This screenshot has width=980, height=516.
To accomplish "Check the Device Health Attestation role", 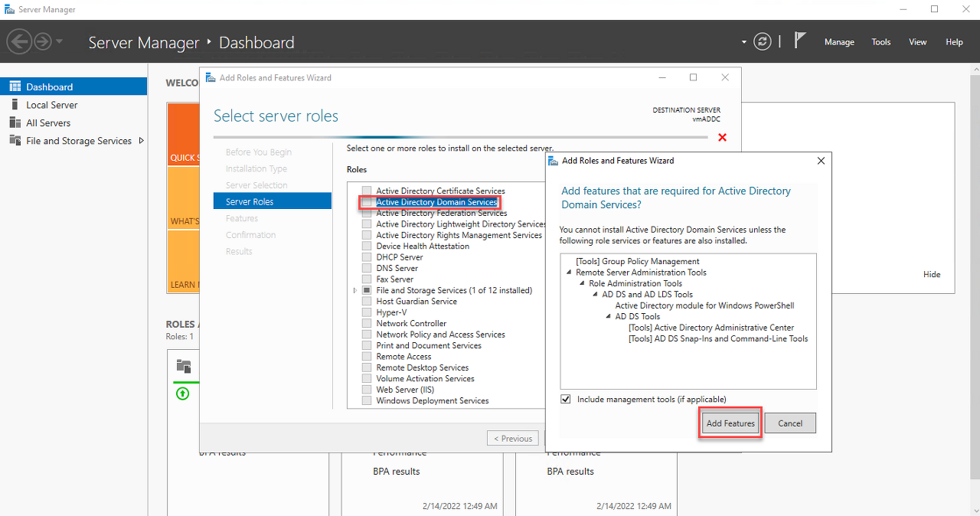I will coord(367,247).
